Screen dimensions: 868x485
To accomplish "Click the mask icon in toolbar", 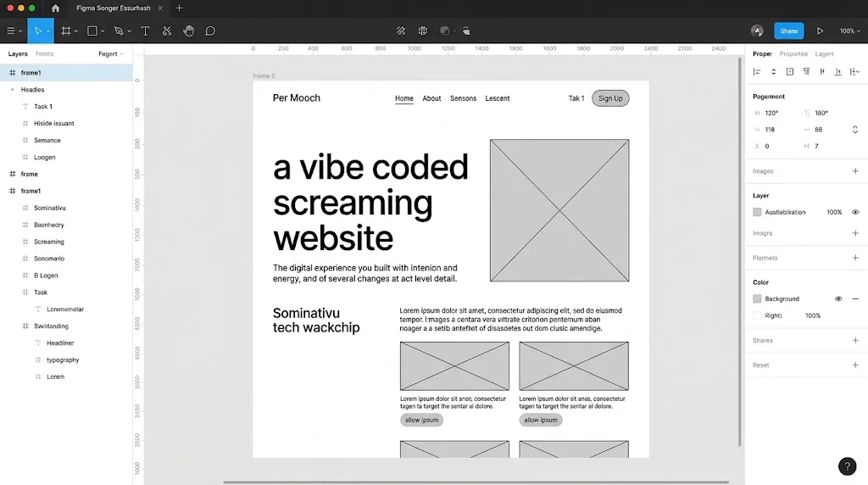I will [x=444, y=31].
